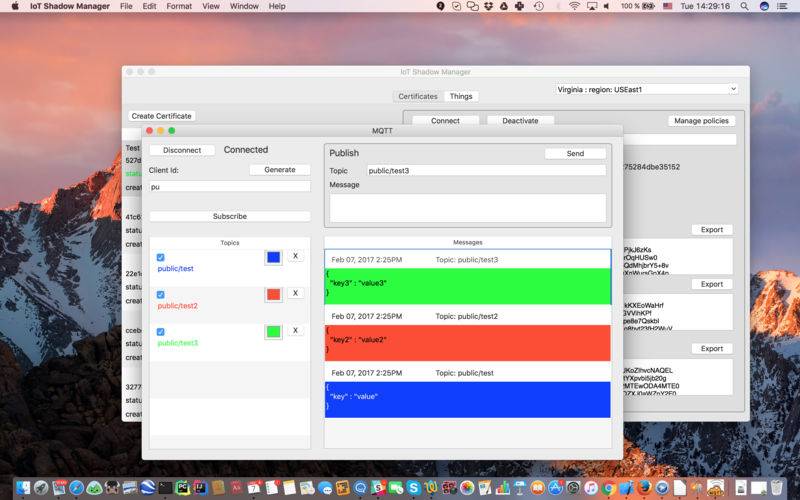
Task: Open IntelliJ IDEA from the Dock
Action: (x=201, y=488)
